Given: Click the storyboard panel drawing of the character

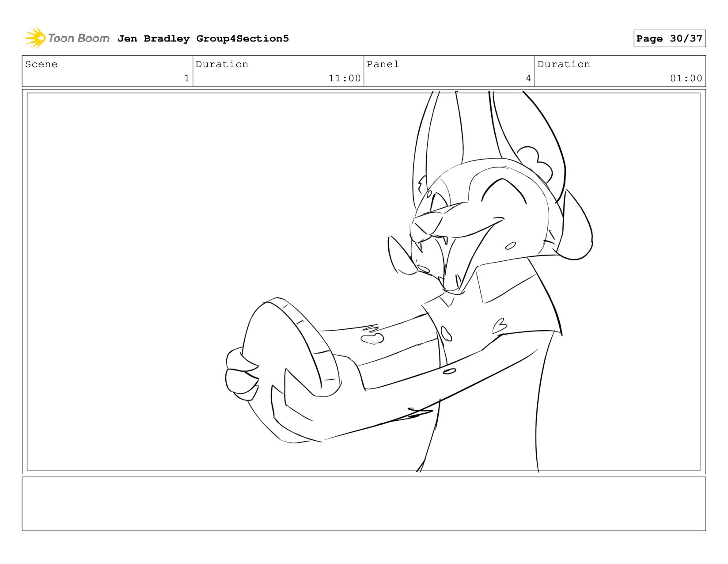Looking at the screenshot, I should (364, 282).
